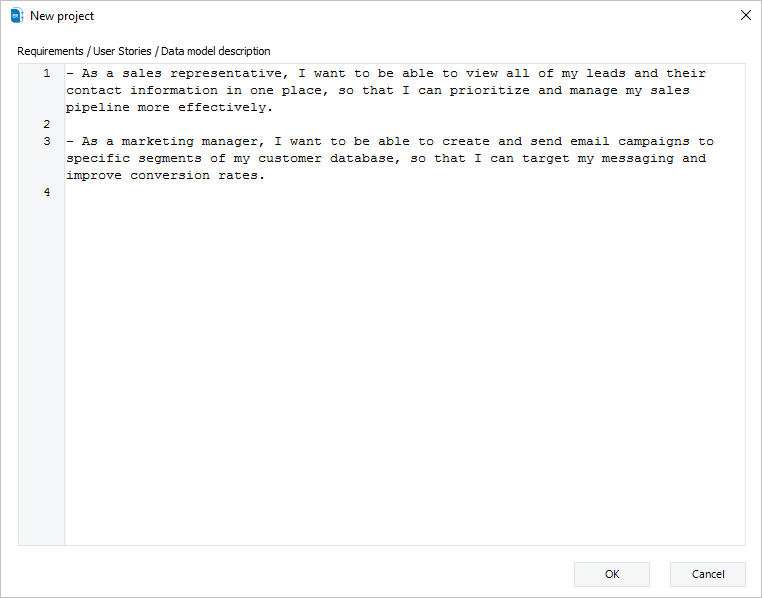
Task: Select line number 2 in the gutter
Action: point(47,124)
